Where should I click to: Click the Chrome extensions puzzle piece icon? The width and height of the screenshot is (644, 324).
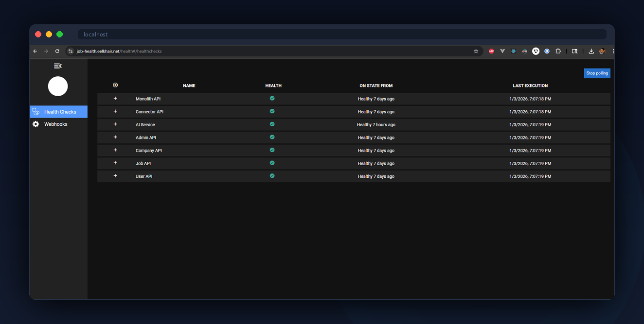tap(558, 51)
